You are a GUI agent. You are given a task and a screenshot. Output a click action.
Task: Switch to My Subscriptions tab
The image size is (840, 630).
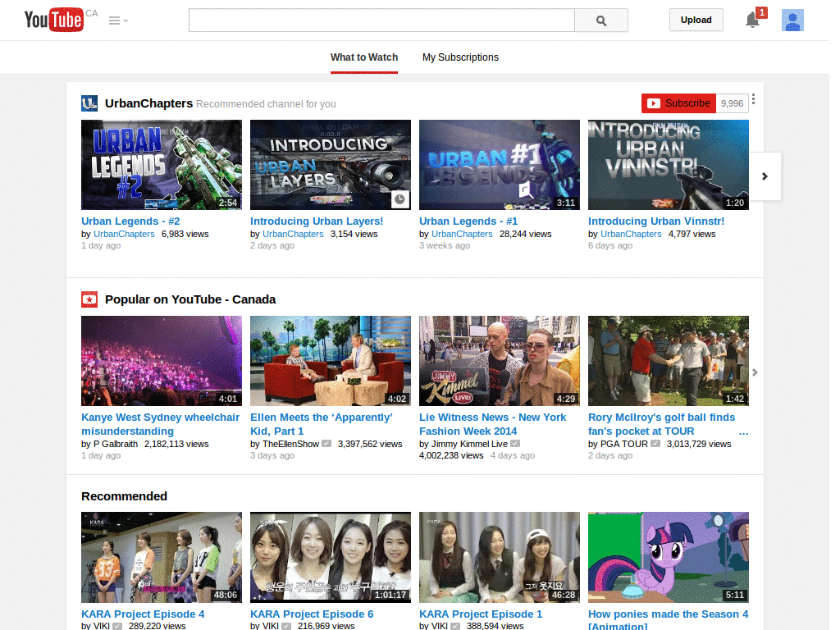(460, 57)
